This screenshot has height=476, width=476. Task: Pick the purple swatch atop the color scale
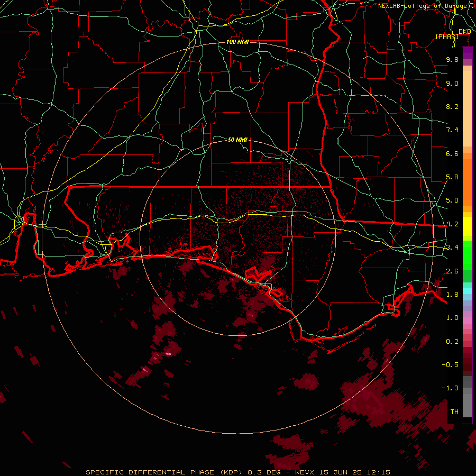[467, 53]
